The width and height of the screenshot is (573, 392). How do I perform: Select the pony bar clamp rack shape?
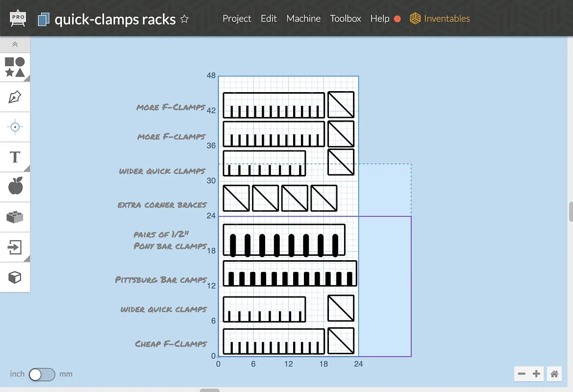284,240
